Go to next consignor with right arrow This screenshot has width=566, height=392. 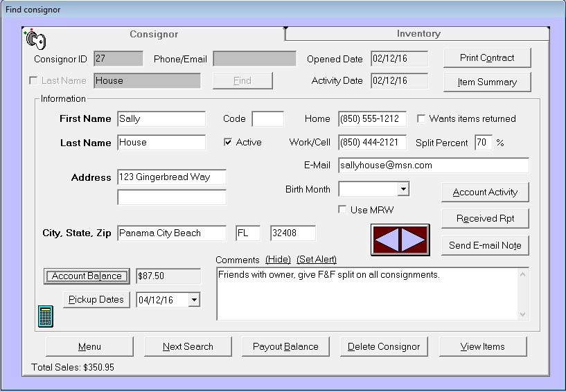click(414, 240)
